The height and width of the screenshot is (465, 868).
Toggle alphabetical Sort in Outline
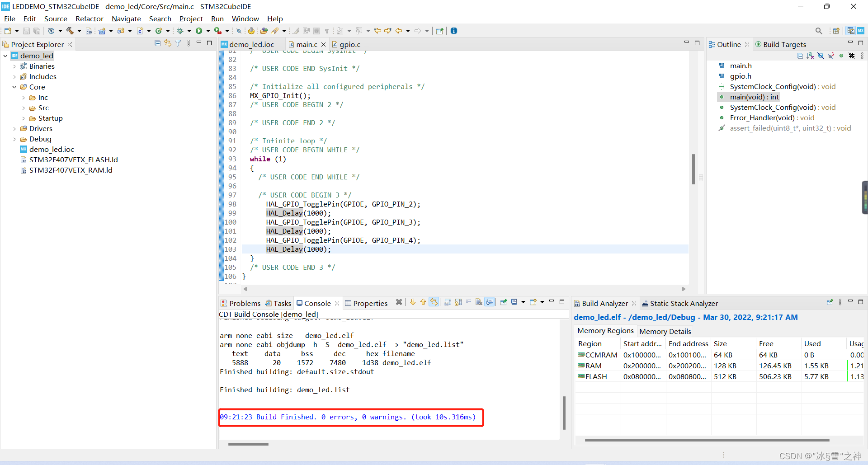810,56
